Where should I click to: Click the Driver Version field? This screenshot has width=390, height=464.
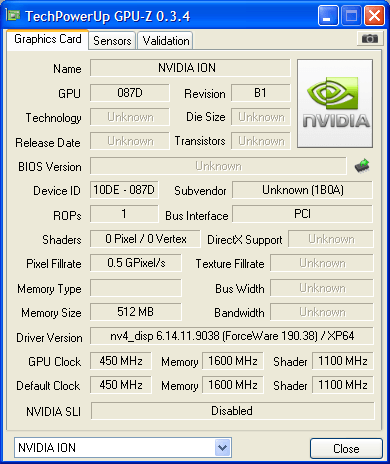click(x=232, y=336)
